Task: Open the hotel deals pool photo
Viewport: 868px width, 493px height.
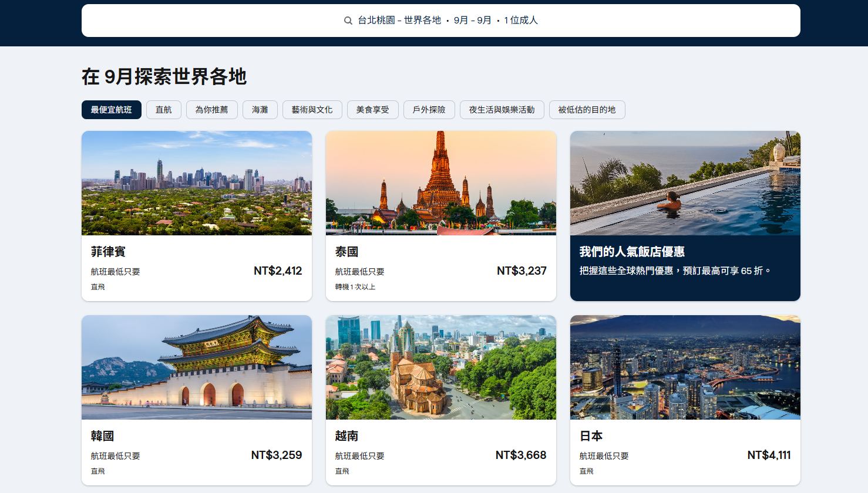Action: (x=685, y=183)
